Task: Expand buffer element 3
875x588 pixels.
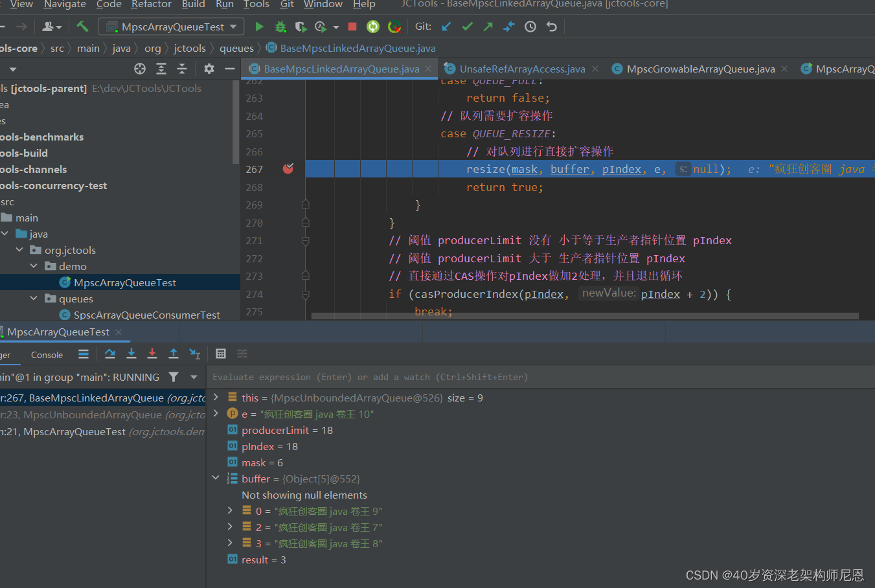Action: 230,543
